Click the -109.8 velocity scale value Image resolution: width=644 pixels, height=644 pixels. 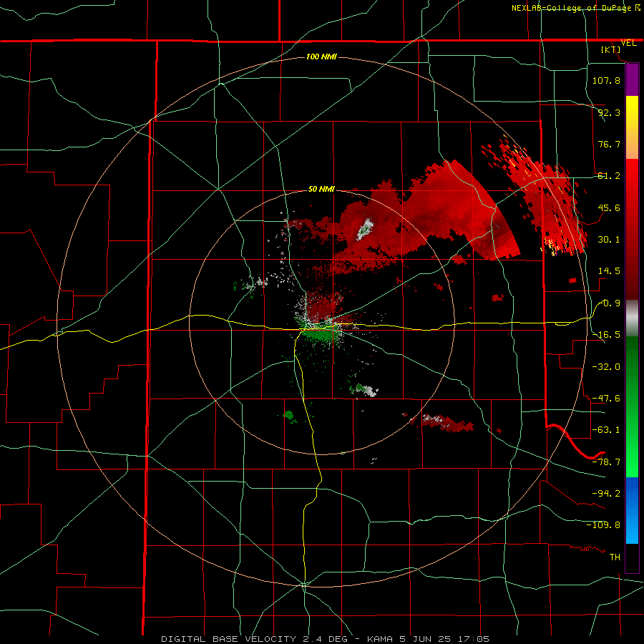tap(604, 525)
